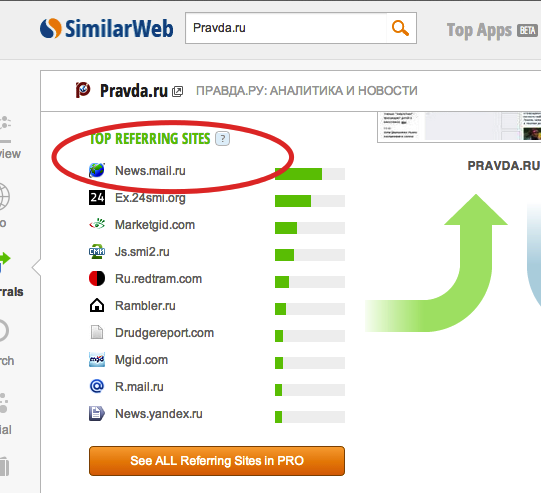Open the Top Apps beta tab
541x493 pixels.
point(492,30)
